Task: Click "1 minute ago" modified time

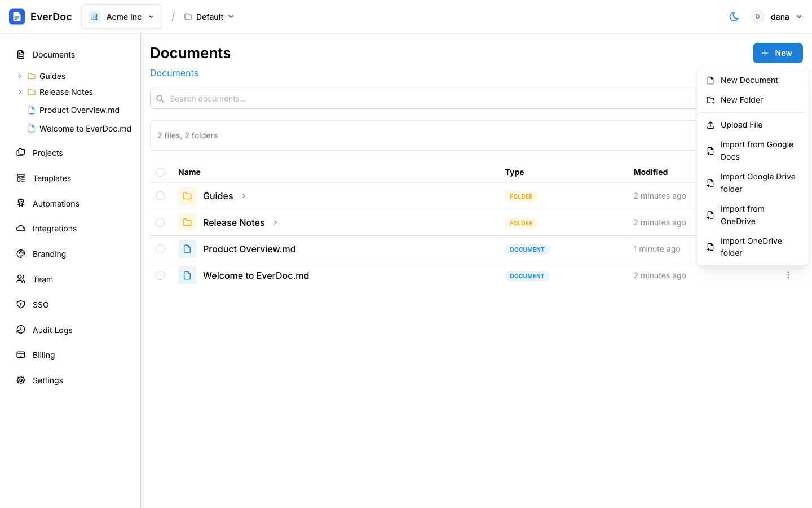Action: [x=657, y=249]
